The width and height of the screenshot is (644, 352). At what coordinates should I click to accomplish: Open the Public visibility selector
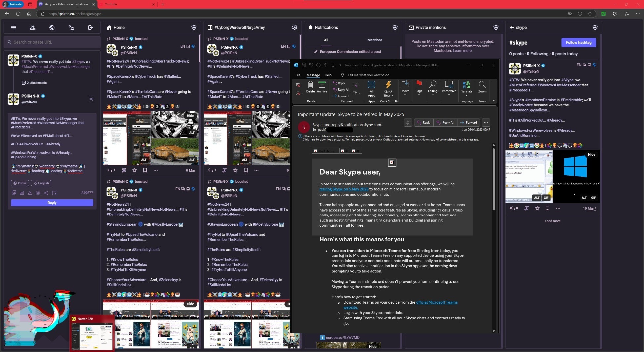pos(20,183)
